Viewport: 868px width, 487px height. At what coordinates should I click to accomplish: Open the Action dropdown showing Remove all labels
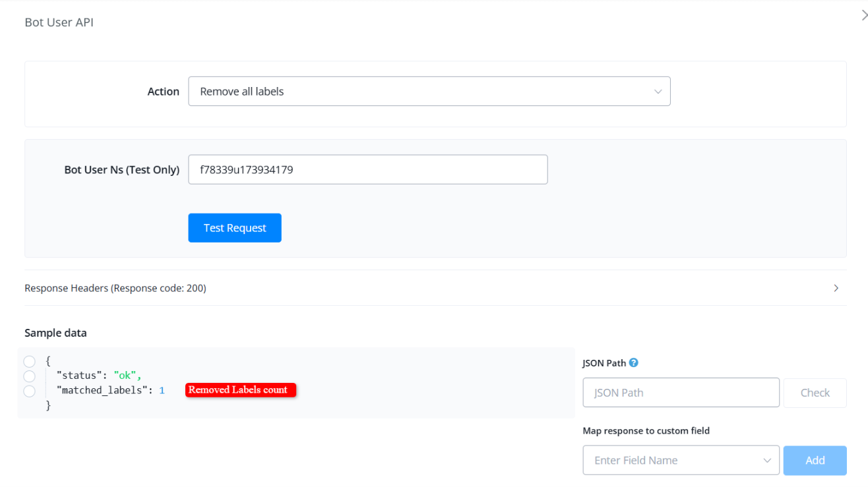tap(429, 92)
